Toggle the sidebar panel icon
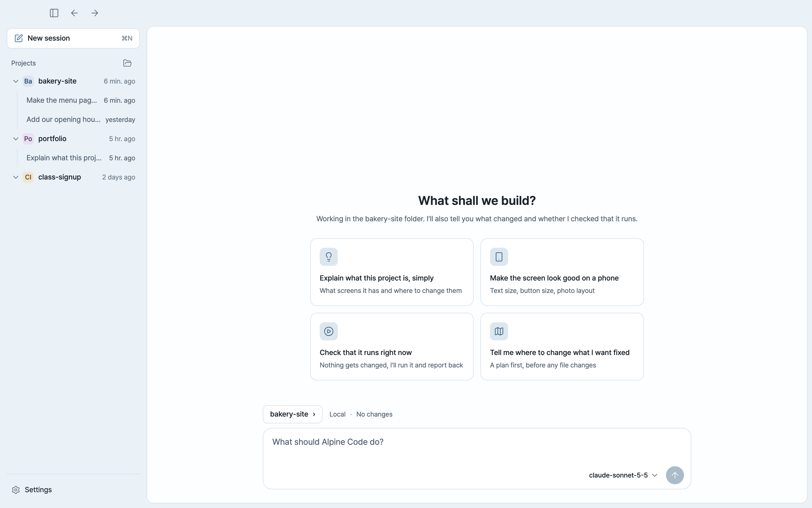812x508 pixels. click(x=54, y=13)
